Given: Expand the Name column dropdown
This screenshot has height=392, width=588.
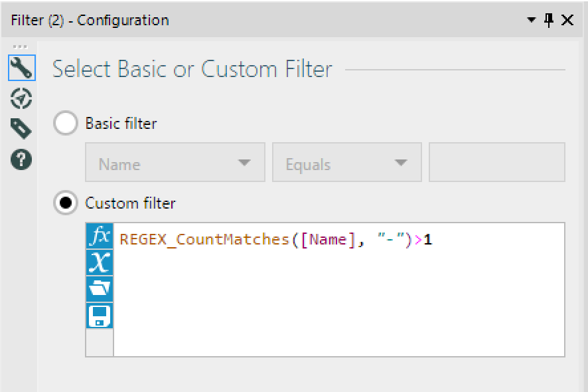Looking at the screenshot, I should [x=175, y=163].
